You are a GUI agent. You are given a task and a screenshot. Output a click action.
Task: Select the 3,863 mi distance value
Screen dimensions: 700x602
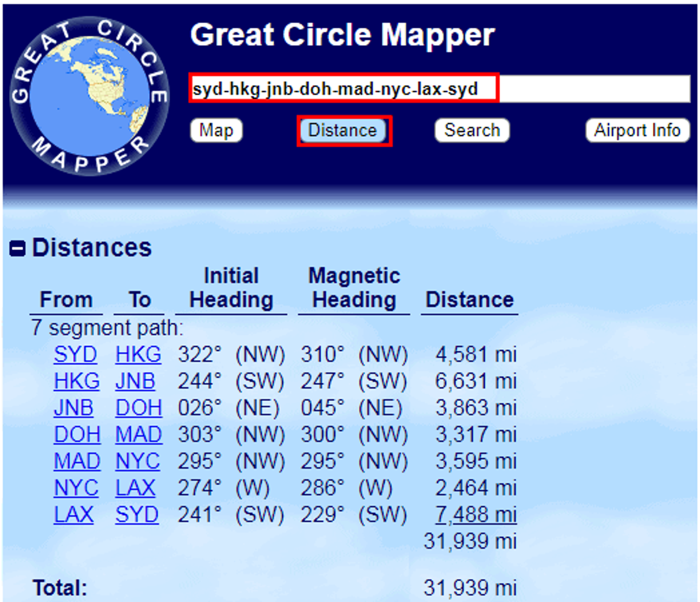point(476,408)
